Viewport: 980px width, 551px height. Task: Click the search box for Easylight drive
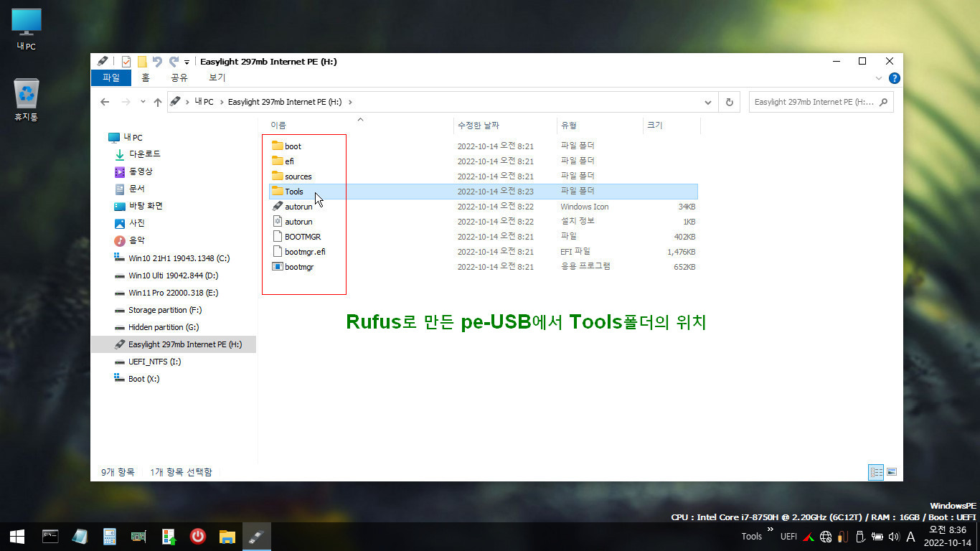click(x=821, y=102)
